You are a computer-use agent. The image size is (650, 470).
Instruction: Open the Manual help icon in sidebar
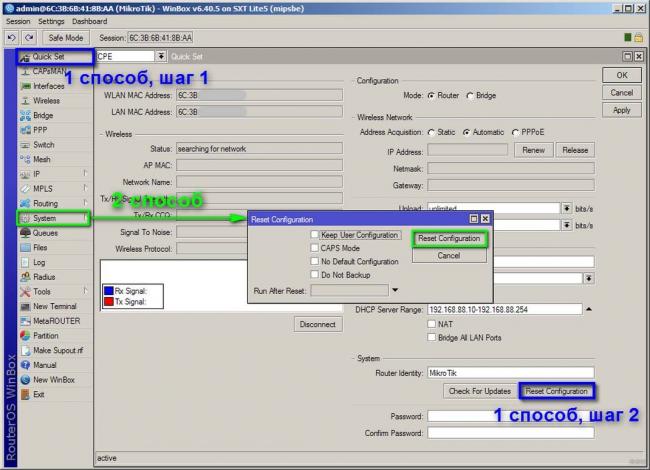(26, 365)
